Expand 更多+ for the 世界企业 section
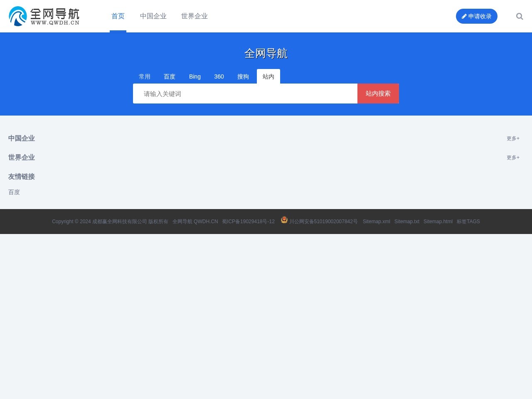Screen dimensions: 532x399 [513, 158]
